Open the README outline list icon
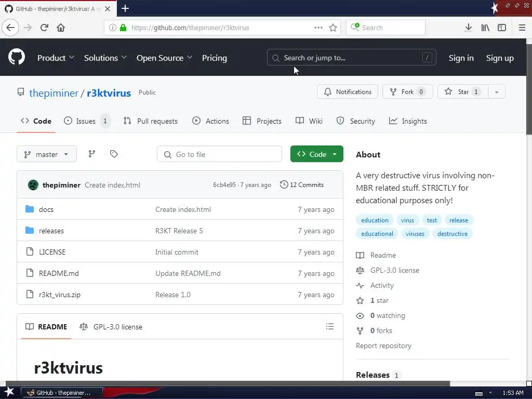The image size is (532, 399). click(x=330, y=326)
